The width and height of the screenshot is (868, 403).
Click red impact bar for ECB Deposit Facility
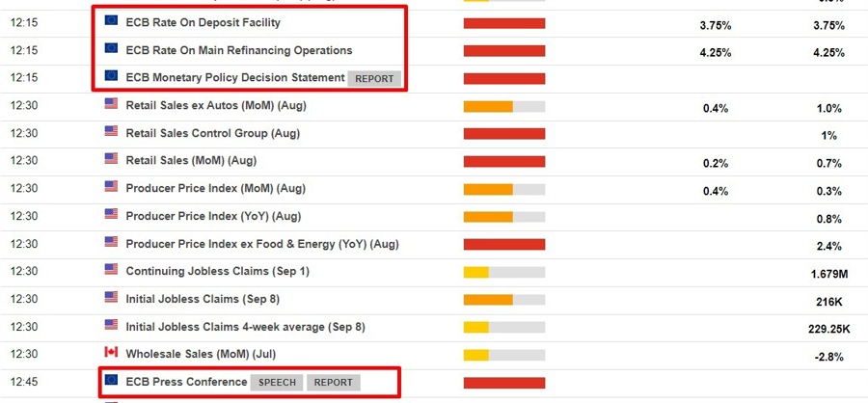coord(504,23)
